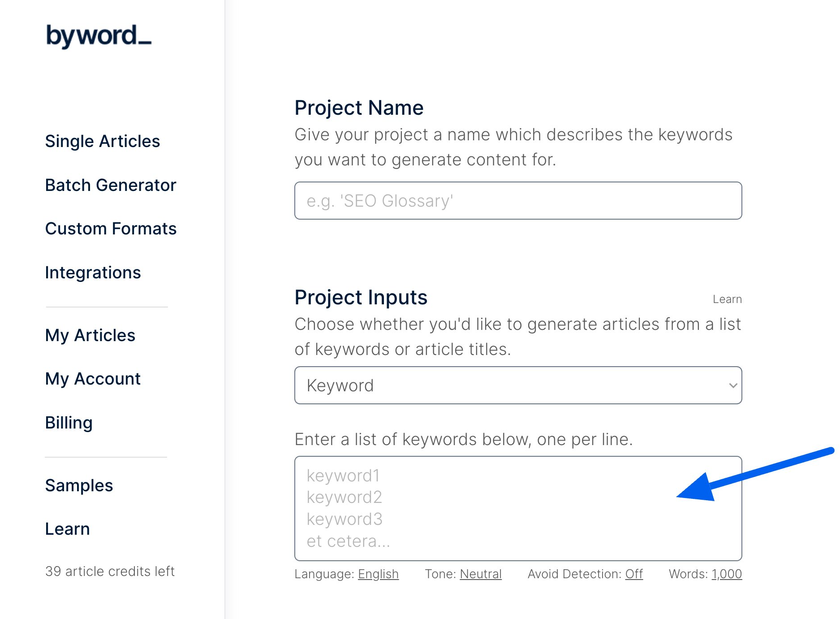The image size is (840, 619).
Task: Open the Samples page
Action: [x=79, y=485]
